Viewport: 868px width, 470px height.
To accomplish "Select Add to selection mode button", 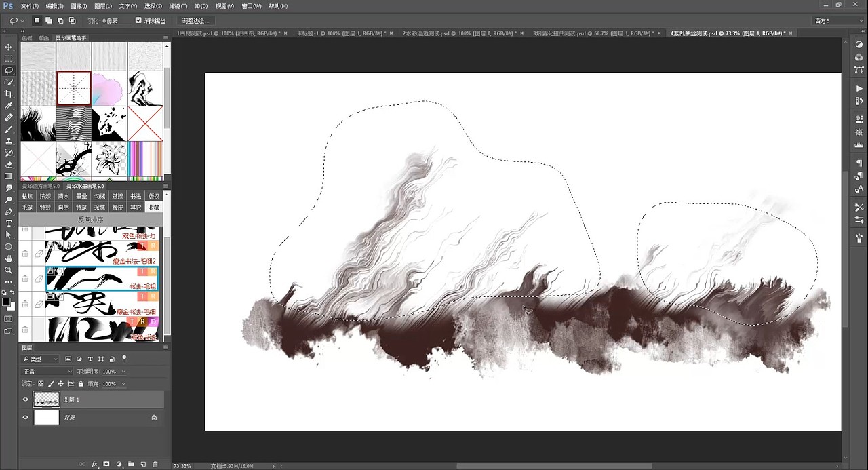I will pos(50,20).
